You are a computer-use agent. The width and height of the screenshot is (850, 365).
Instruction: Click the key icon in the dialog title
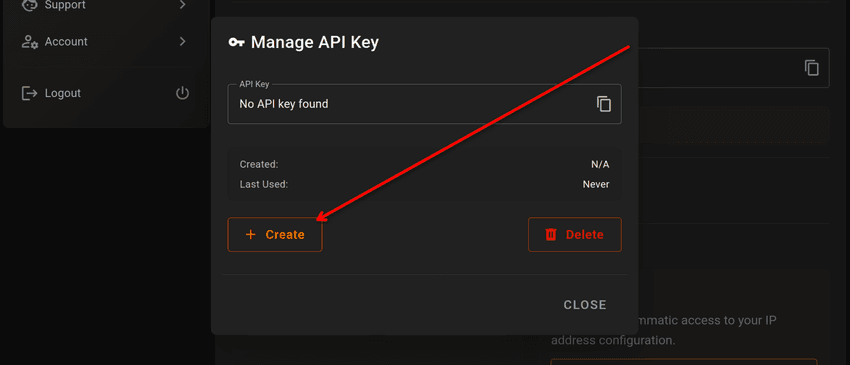pyautogui.click(x=236, y=42)
